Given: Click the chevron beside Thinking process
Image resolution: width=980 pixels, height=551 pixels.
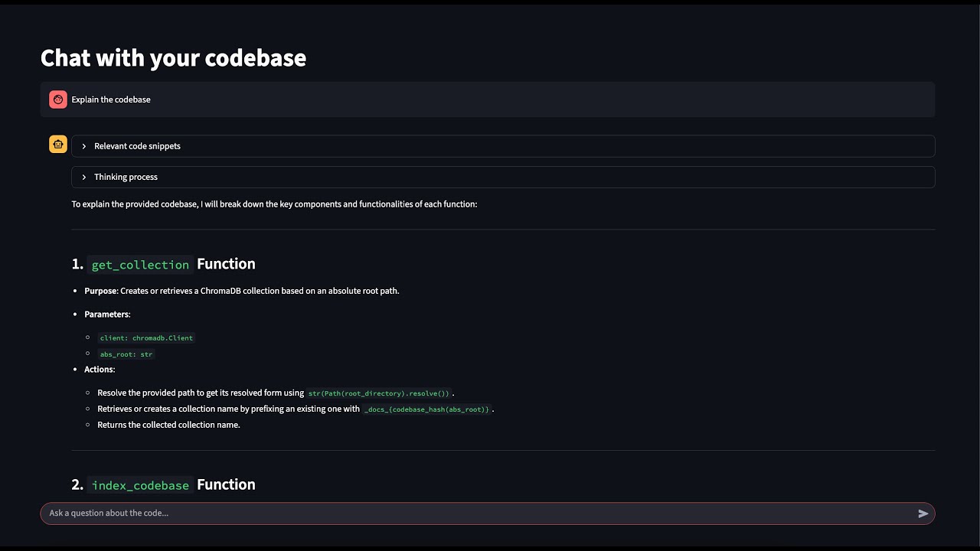Looking at the screenshot, I should click(x=84, y=177).
